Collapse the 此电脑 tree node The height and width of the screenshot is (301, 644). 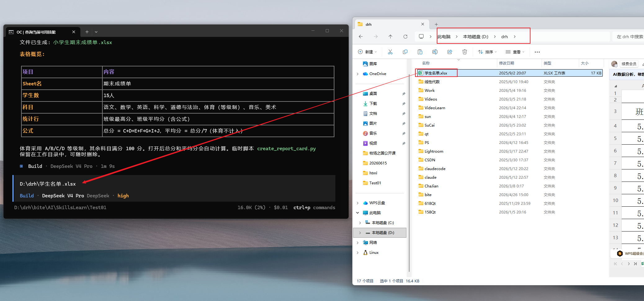(358, 213)
